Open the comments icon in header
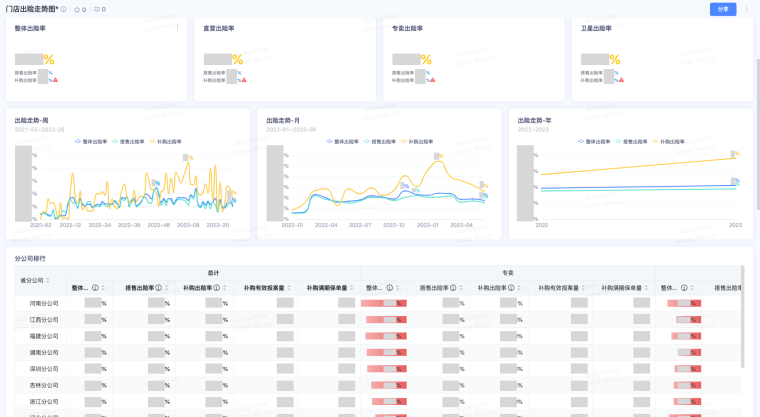The image size is (760, 417). (96, 9)
